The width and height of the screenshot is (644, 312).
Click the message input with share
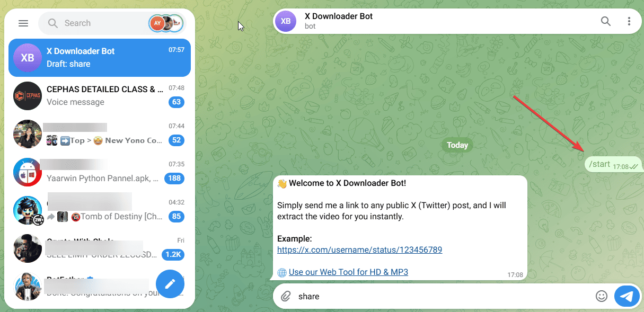[444, 297]
